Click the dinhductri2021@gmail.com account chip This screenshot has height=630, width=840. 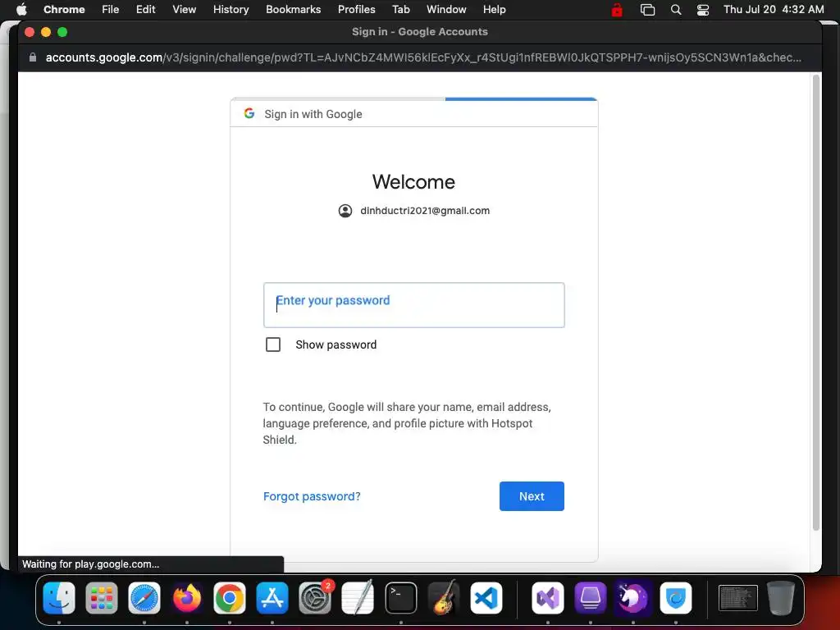tap(414, 211)
